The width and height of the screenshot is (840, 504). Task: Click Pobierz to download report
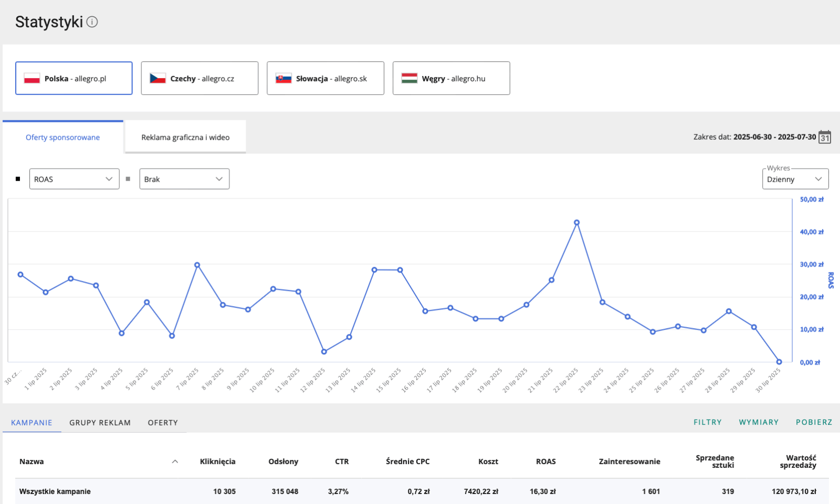tap(814, 422)
